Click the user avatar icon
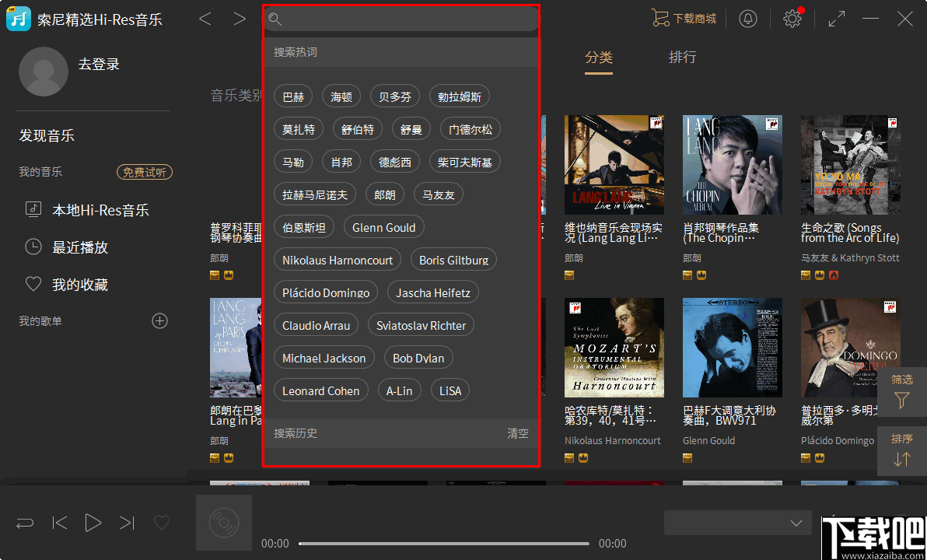Screen dimensions: 927x560 click(43, 72)
